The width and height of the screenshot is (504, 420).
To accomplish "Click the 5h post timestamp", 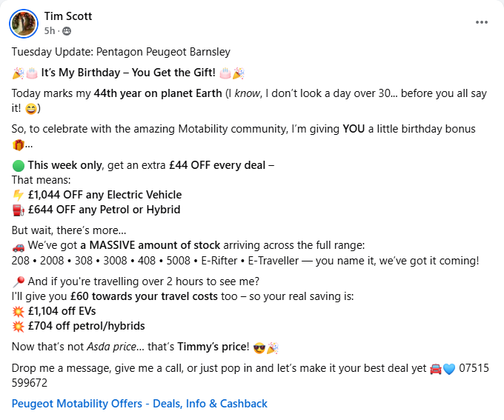I will click(49, 31).
